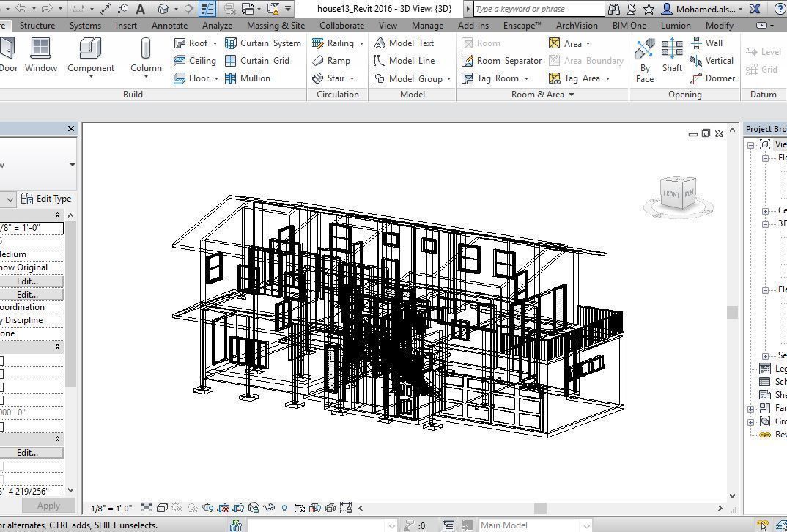Select the Curtain Grid tool
The width and height of the screenshot is (787, 532).
(x=257, y=61)
